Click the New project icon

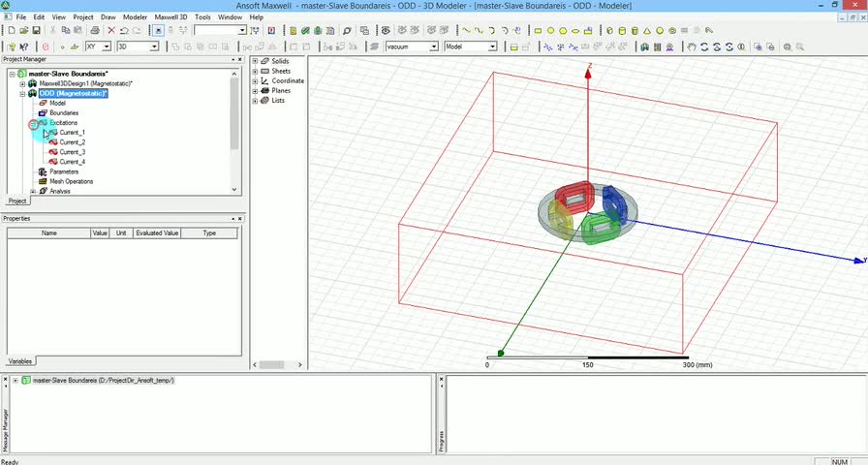(11, 30)
